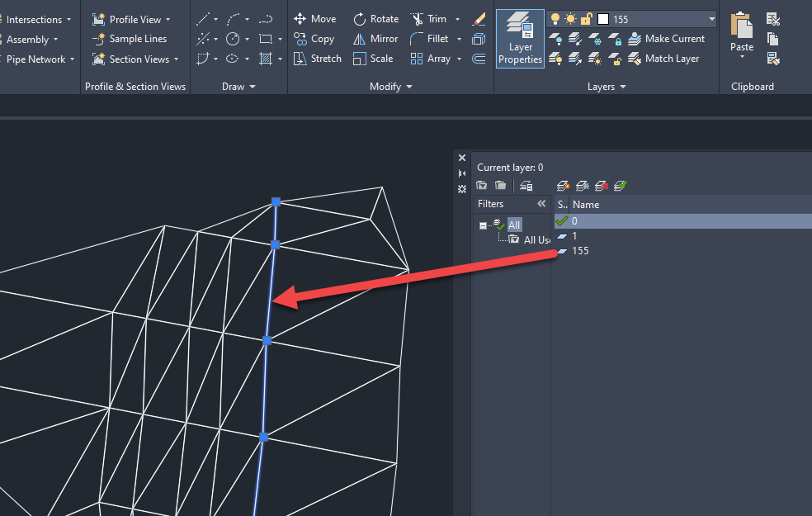Image resolution: width=812 pixels, height=516 pixels.
Task: Open the Layer Properties manager
Action: [x=520, y=39]
